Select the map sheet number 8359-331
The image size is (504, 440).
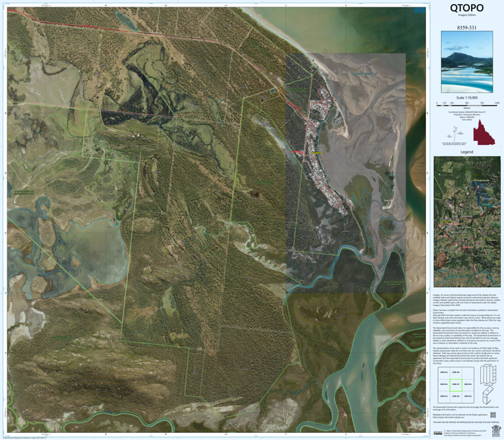[x=467, y=28]
